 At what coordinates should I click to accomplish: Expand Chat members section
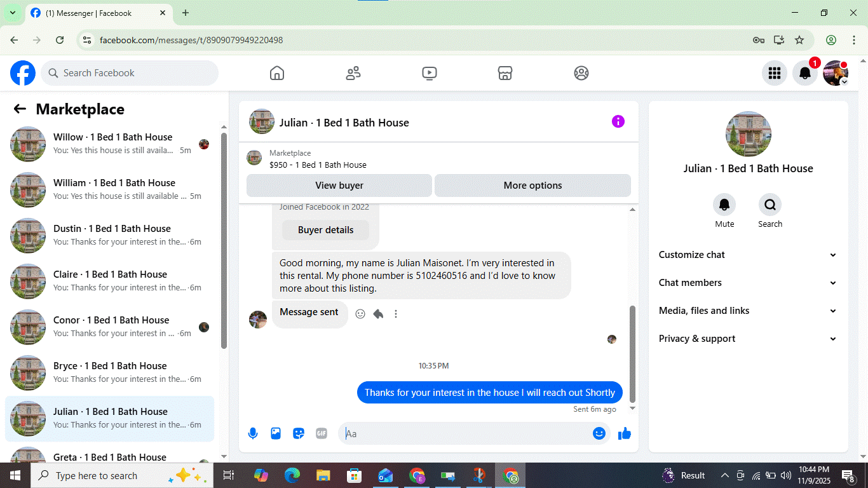click(x=748, y=283)
